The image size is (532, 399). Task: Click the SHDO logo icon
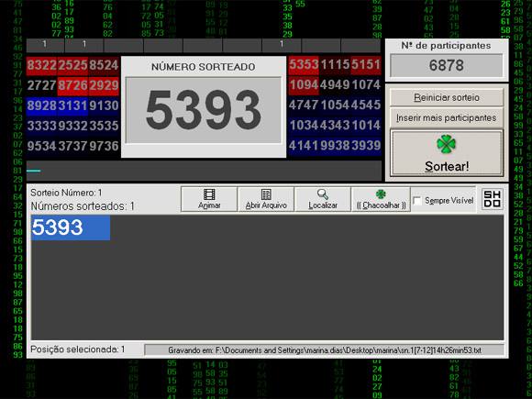[492, 199]
